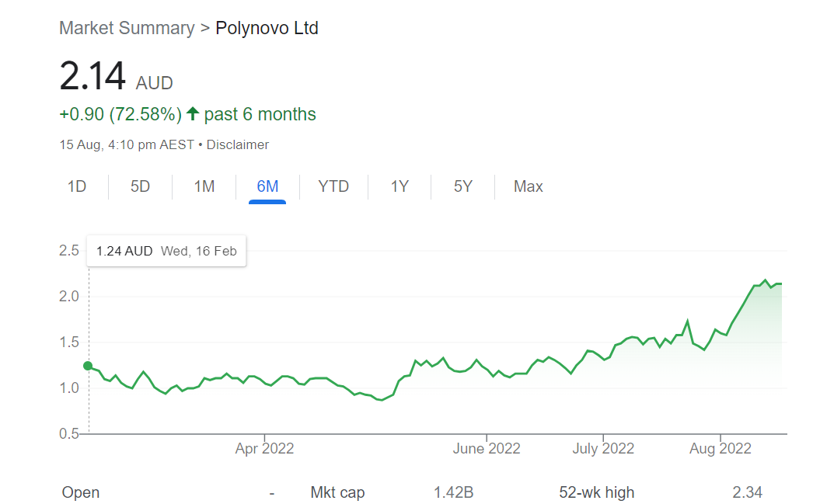Image resolution: width=813 pixels, height=504 pixels.
Task: Click the June 2022 axis label
Action: [487, 448]
